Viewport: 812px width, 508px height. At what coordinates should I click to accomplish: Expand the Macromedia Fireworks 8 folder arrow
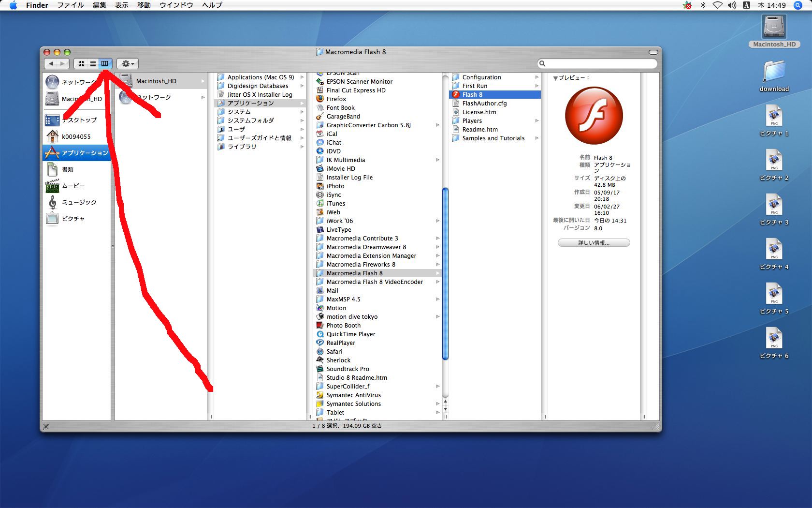point(438,264)
